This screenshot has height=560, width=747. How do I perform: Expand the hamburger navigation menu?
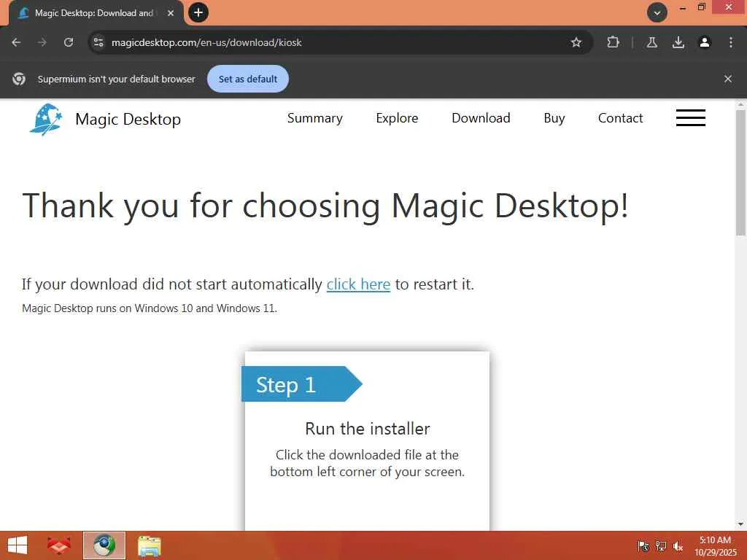click(x=690, y=118)
